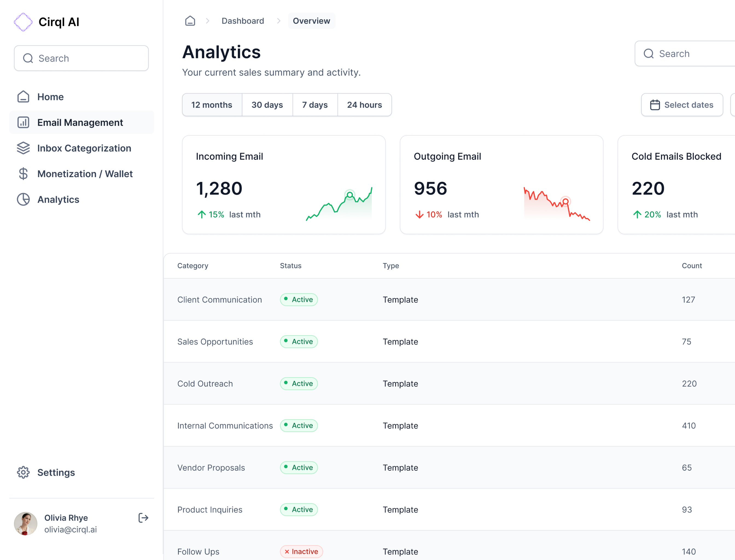
Task: Open Monetization / Wallet page
Action: [x=82, y=174]
